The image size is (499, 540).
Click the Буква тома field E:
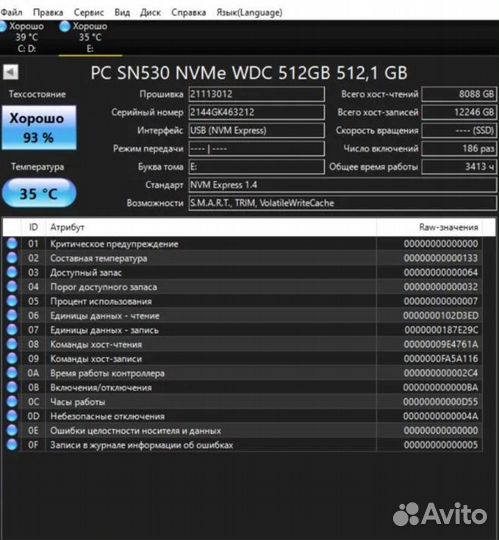coord(257,167)
